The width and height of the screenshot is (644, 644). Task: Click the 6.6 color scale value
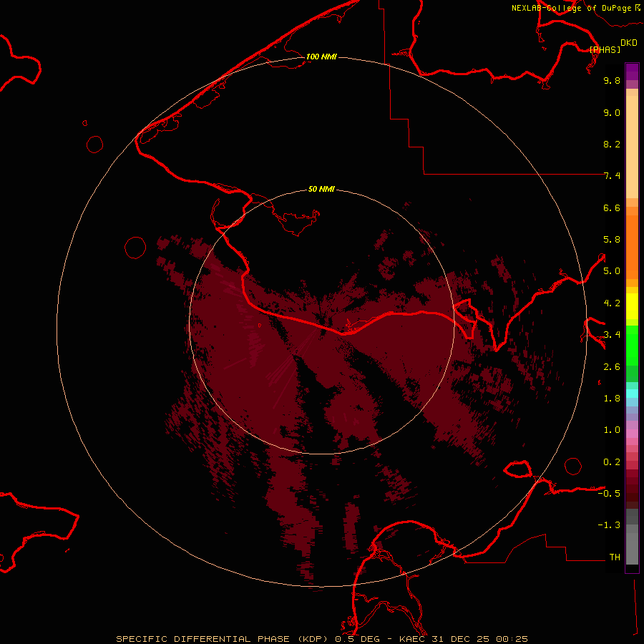612,208
